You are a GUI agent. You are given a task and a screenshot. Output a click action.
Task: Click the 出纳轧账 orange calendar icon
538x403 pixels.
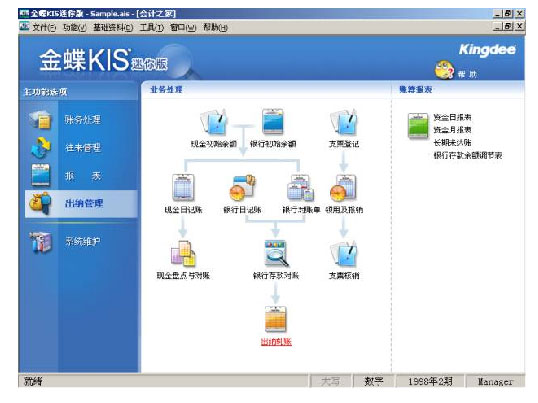(276, 319)
